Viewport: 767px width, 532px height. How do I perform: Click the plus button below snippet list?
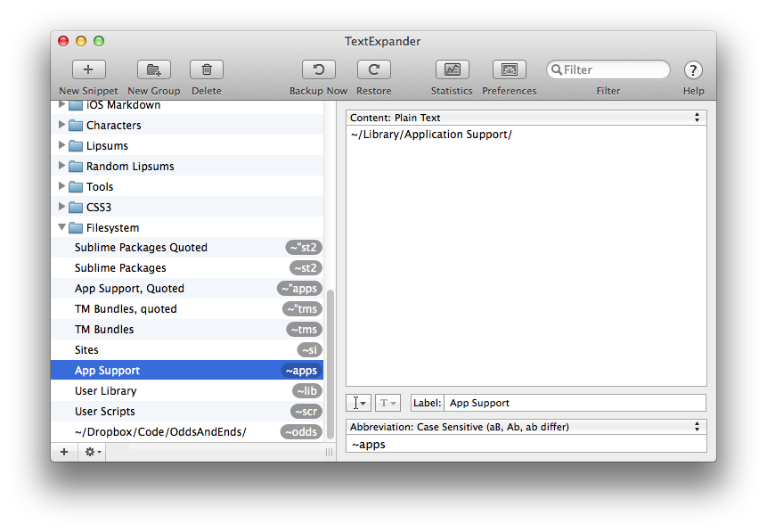(x=64, y=452)
